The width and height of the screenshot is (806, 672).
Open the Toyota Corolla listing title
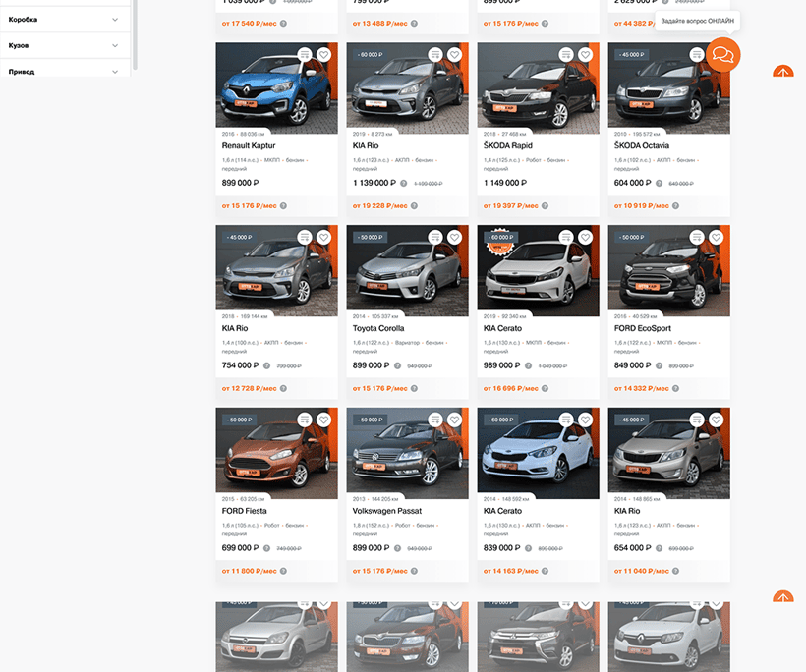(378, 328)
